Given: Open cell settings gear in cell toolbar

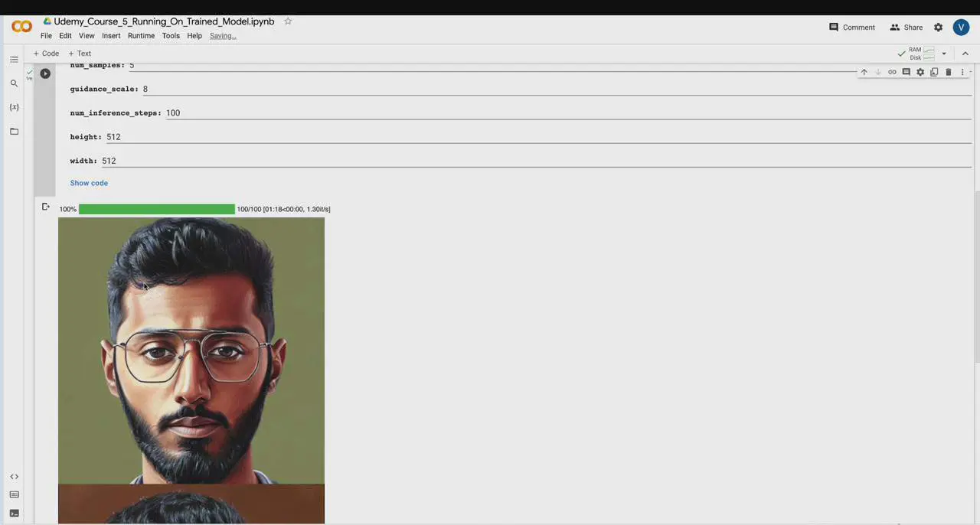Looking at the screenshot, I should [920, 72].
